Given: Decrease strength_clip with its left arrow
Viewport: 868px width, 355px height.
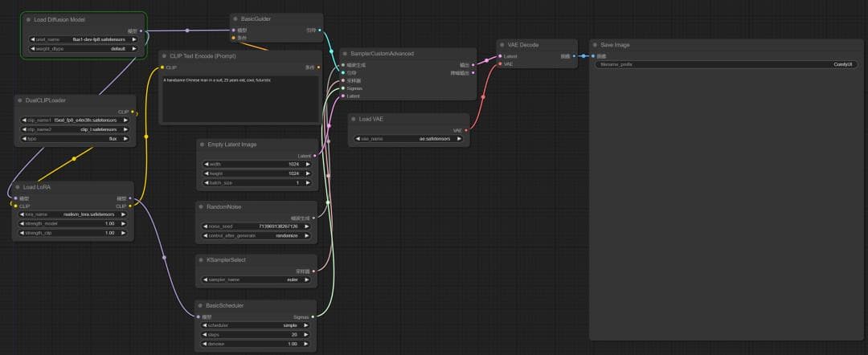Looking at the screenshot, I should tap(22, 234).
